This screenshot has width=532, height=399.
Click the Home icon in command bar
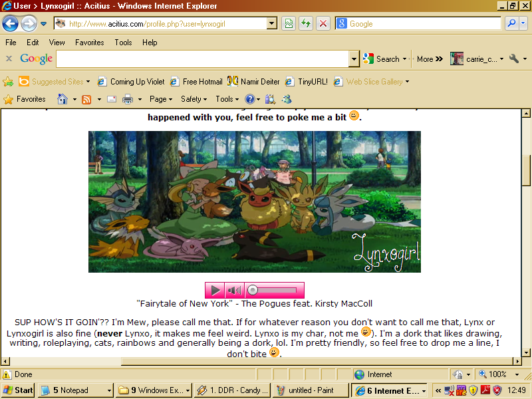pos(63,99)
